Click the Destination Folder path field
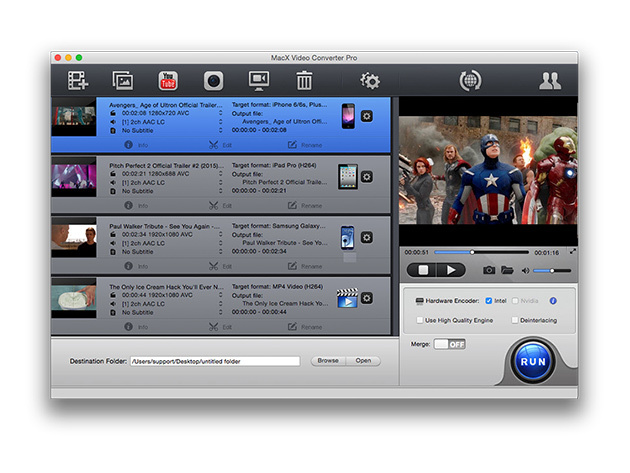 (x=215, y=361)
